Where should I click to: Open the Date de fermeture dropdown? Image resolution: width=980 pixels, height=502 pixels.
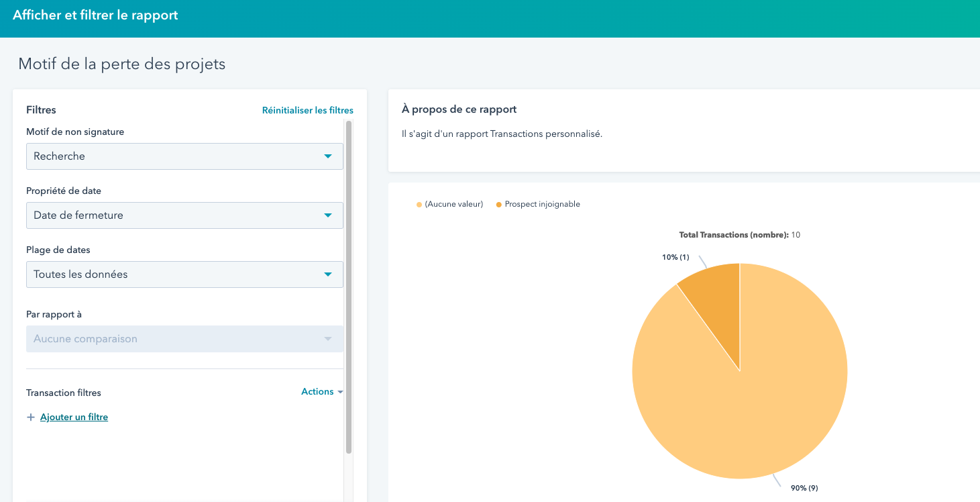(x=184, y=215)
